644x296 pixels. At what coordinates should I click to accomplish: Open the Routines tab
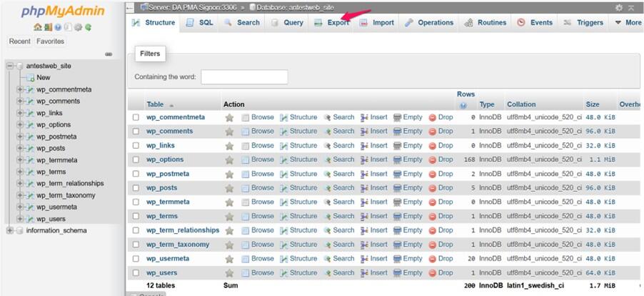(x=485, y=23)
